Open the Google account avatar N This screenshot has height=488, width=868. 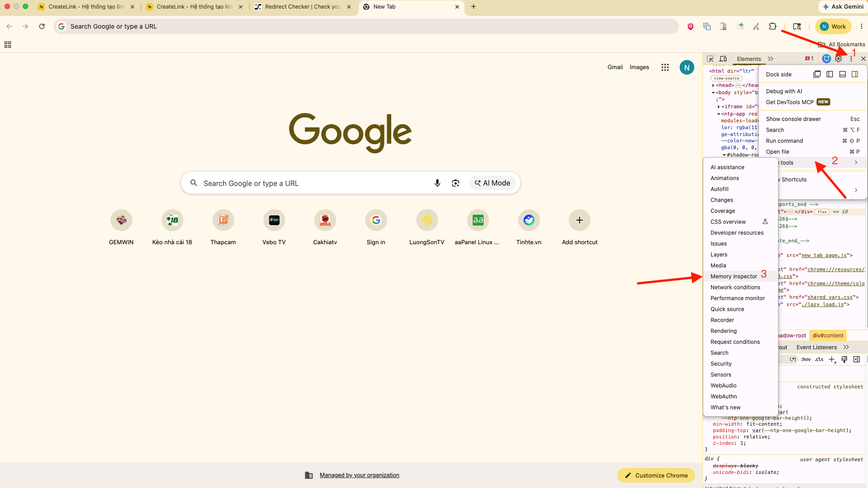click(x=687, y=67)
